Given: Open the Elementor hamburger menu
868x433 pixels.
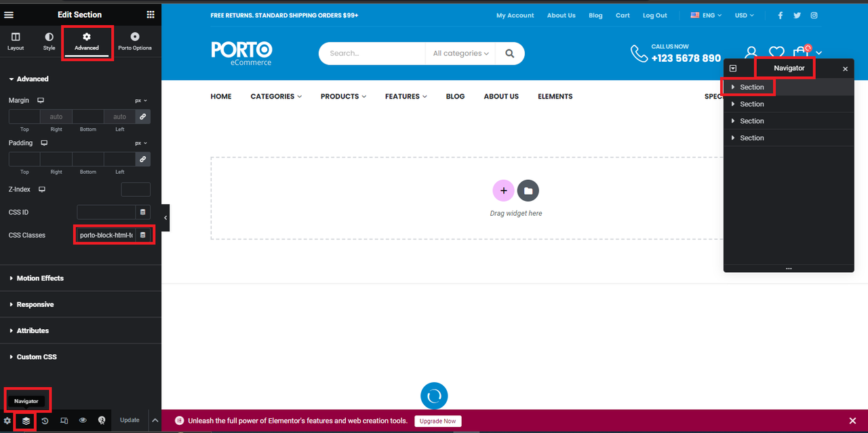Looking at the screenshot, I should (9, 14).
